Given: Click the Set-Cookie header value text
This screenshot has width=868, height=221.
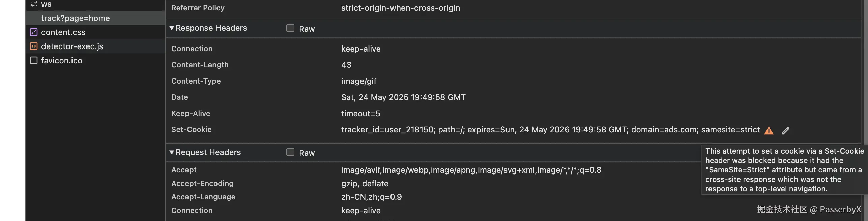Looking at the screenshot, I should [x=550, y=130].
